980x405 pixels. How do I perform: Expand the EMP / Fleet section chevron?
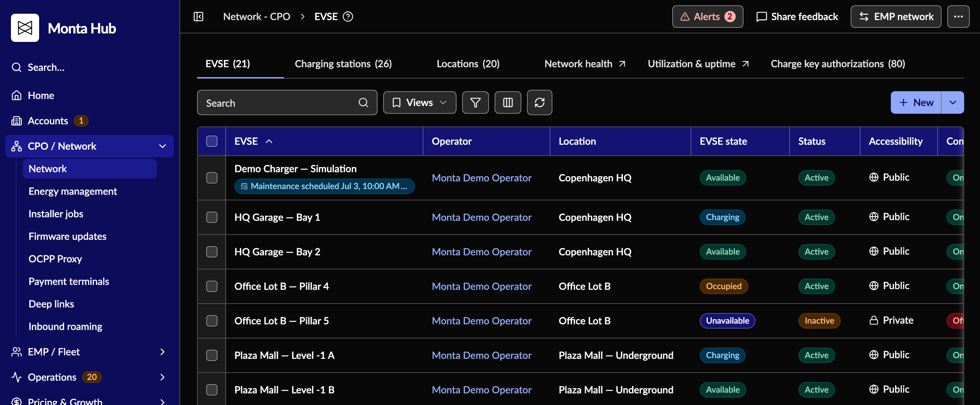point(163,352)
